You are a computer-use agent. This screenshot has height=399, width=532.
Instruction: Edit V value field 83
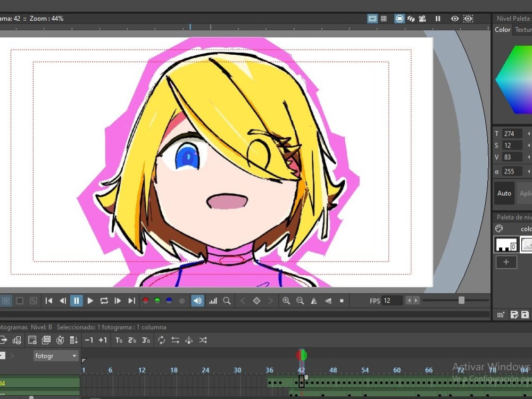click(x=512, y=157)
